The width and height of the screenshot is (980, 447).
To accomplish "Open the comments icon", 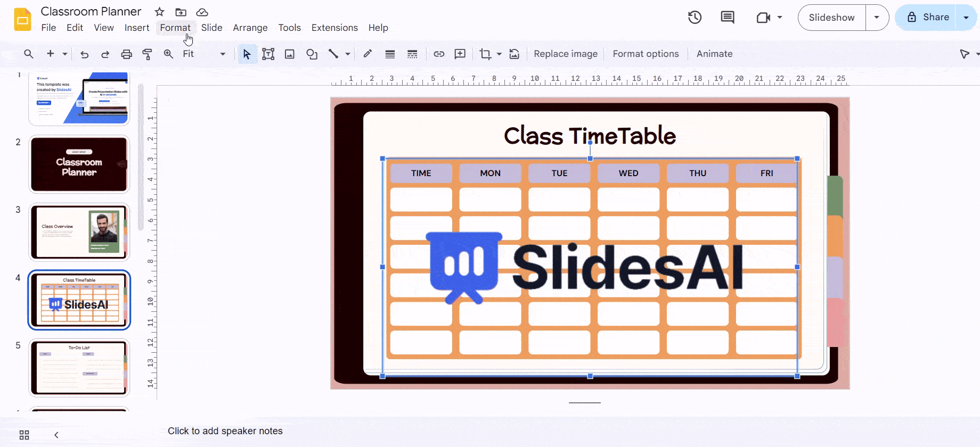I will click(727, 18).
